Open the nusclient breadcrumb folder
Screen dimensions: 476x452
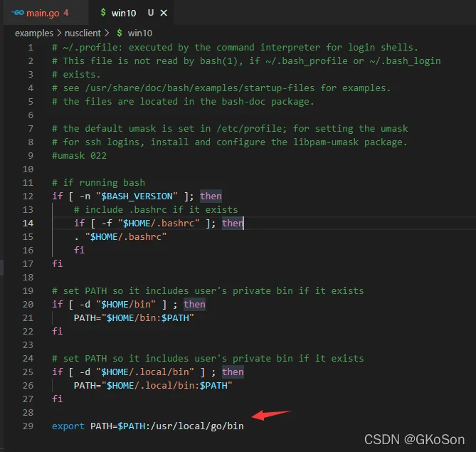click(83, 33)
